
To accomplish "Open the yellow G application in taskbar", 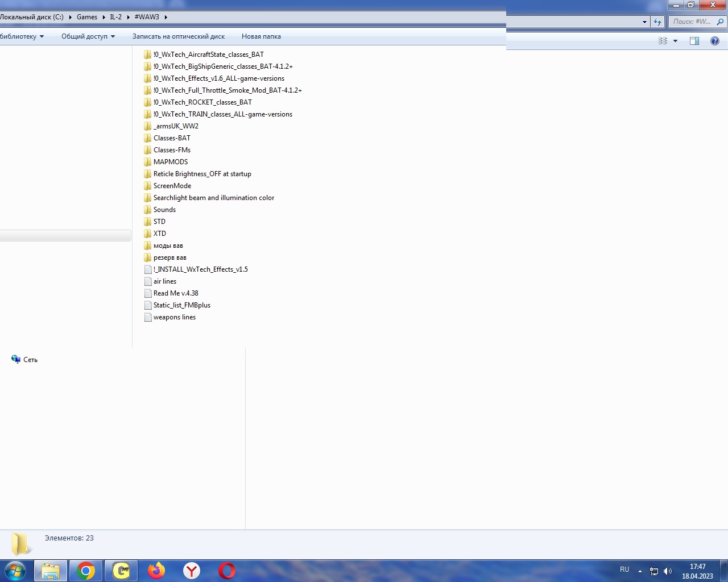I will click(x=121, y=571).
